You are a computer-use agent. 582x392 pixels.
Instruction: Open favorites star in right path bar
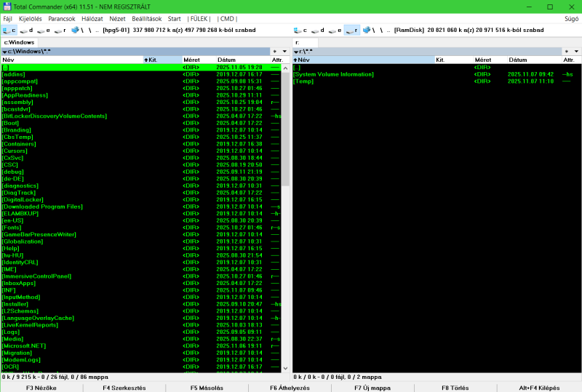[x=567, y=51]
